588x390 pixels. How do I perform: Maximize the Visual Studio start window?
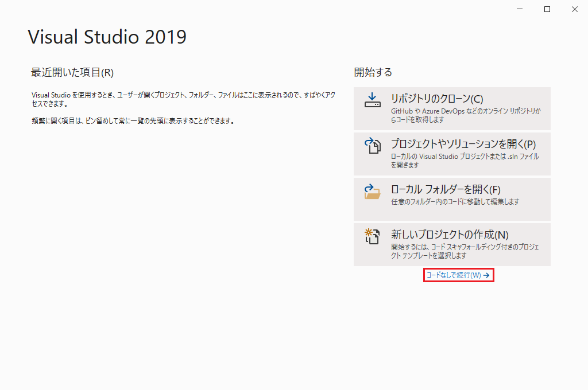click(x=547, y=9)
